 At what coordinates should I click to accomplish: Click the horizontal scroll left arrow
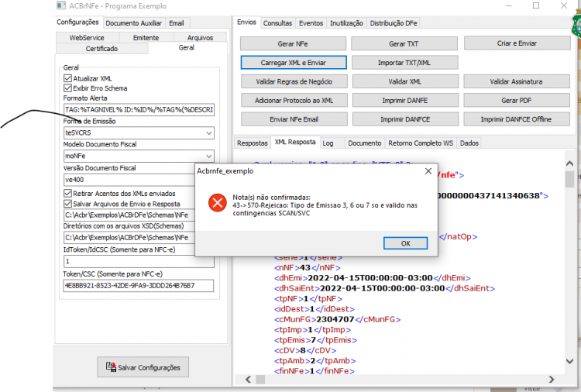pos(248,380)
